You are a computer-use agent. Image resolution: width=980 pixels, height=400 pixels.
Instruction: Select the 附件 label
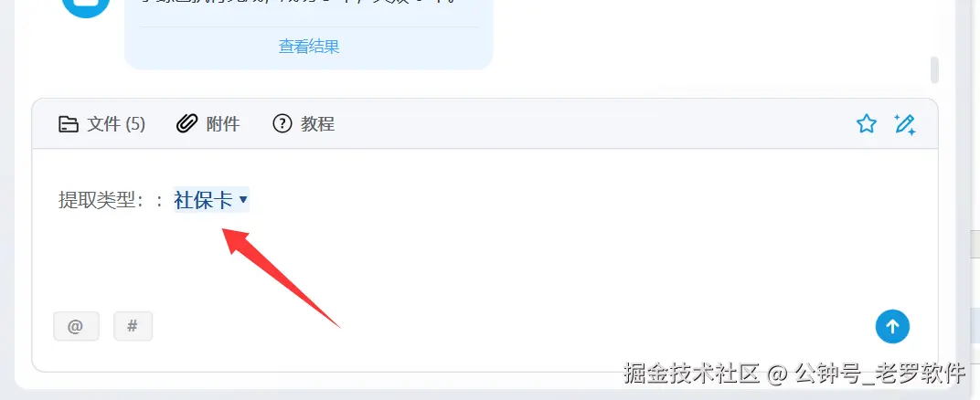tap(223, 124)
